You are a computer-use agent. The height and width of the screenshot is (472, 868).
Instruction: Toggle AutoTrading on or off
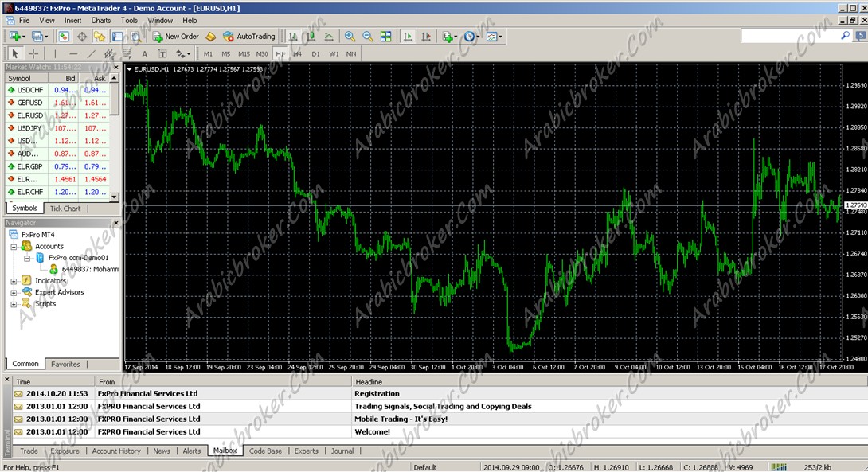248,37
